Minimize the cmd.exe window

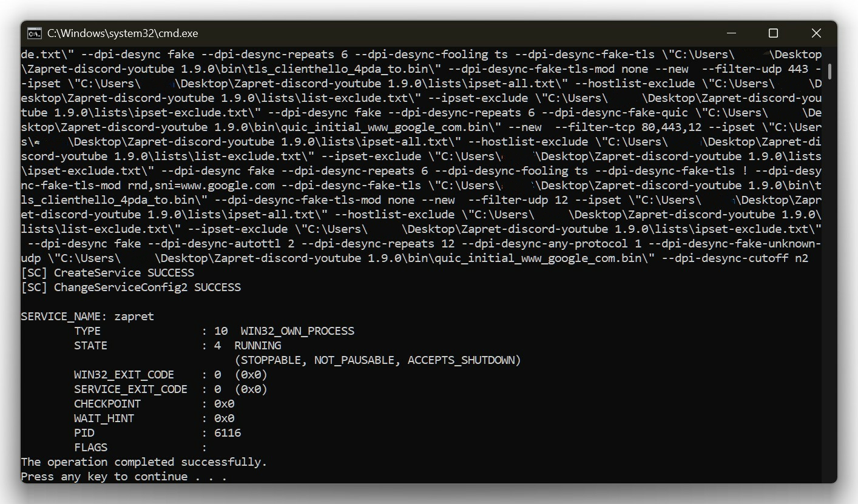click(x=731, y=33)
